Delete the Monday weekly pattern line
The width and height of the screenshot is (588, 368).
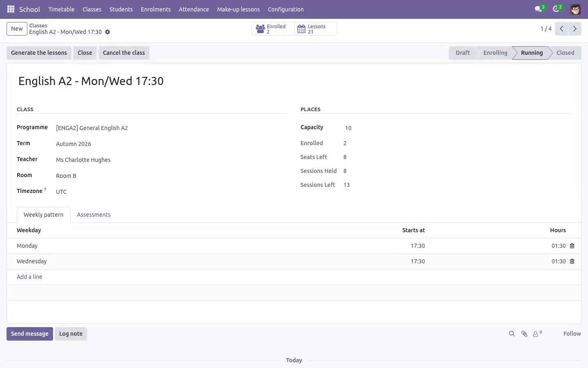[x=572, y=246]
